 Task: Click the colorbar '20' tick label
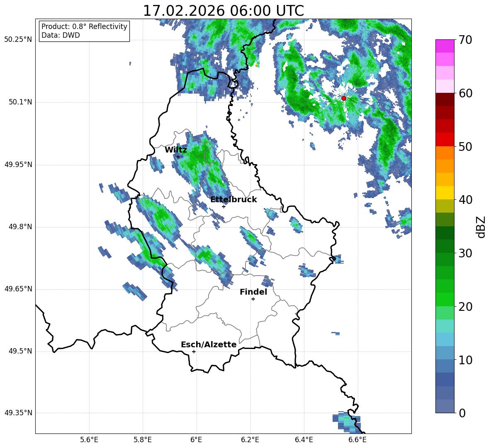pos(465,307)
